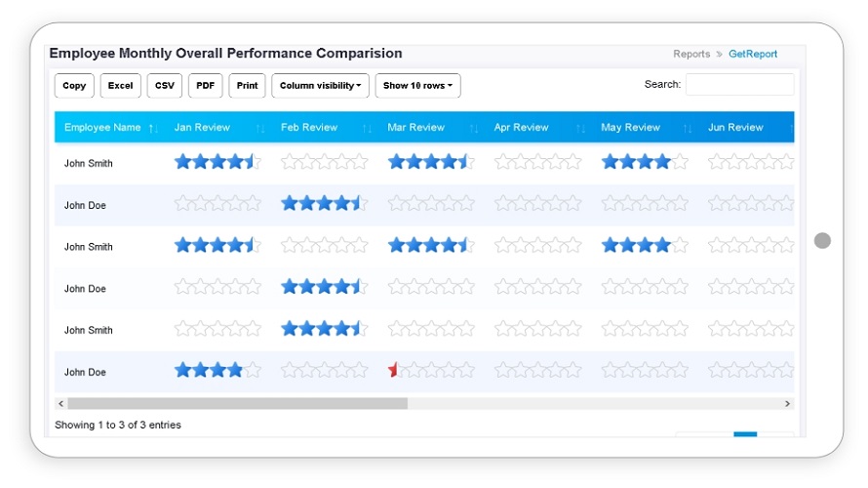Expand the Show 10 rows dropdown
Image resolution: width=868 pixels, height=488 pixels.
click(417, 86)
